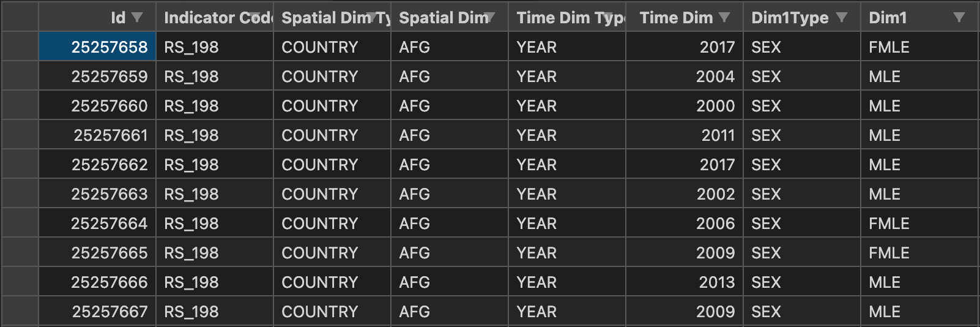Image resolution: width=980 pixels, height=327 pixels.
Task: Open the Dim1Type column filter funnel
Action: tap(842, 17)
